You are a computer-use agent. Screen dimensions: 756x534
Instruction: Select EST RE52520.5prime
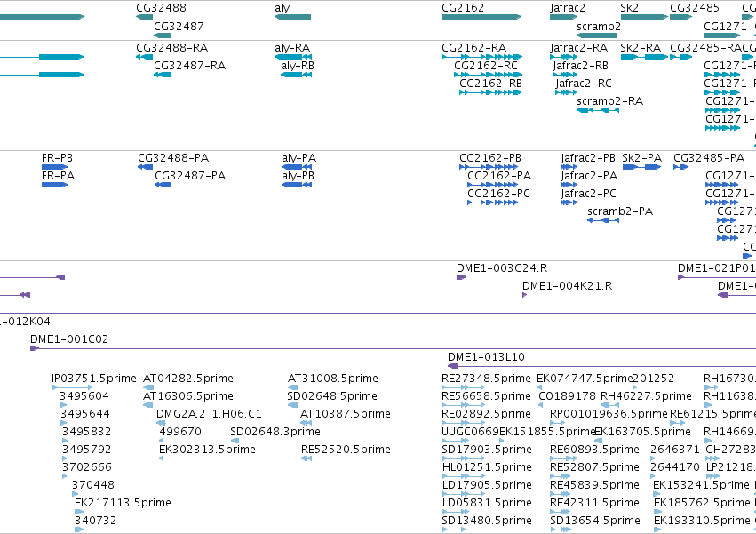click(346, 450)
